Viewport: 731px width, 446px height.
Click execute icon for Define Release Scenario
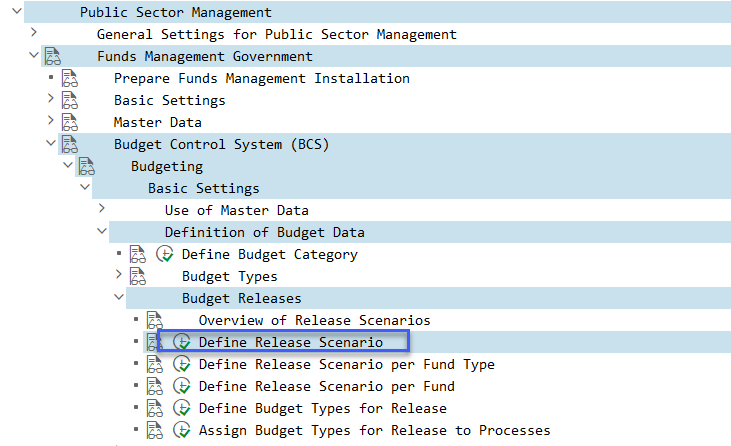[182, 342]
